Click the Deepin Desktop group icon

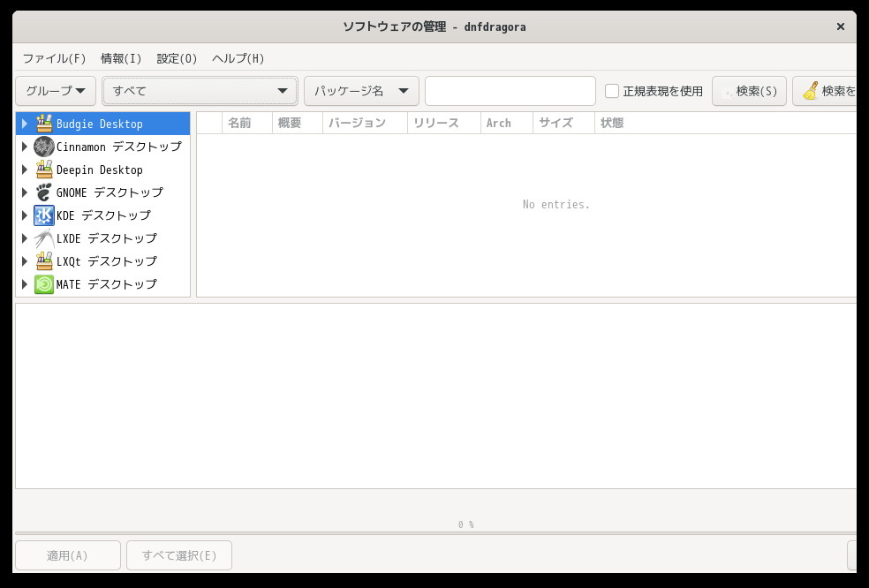coord(44,170)
